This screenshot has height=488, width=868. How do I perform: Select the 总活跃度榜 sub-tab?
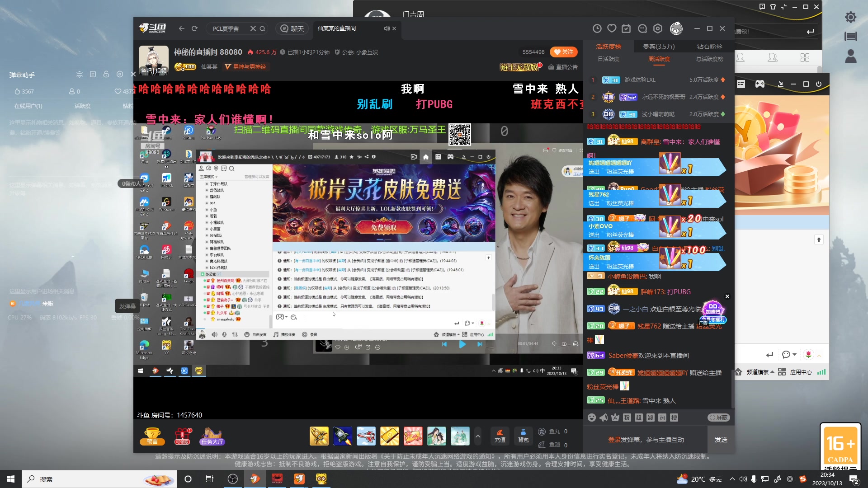point(710,59)
